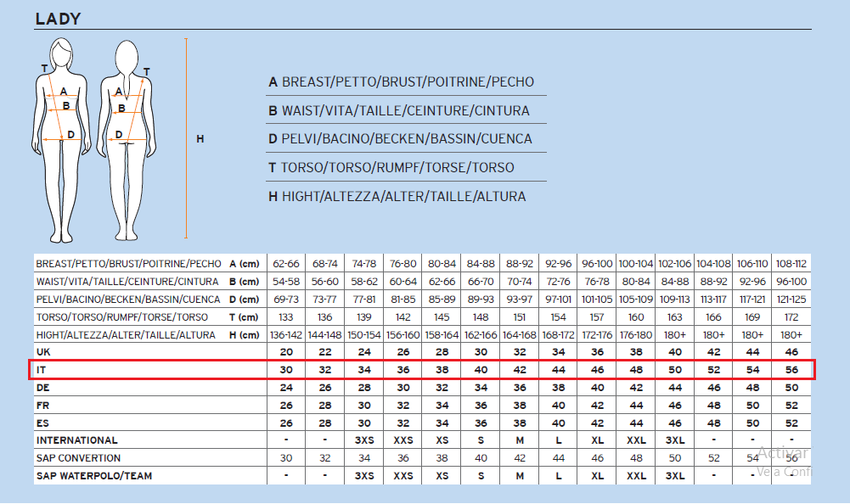Select the D PELVI/BACINO legend line

pyautogui.click(x=400, y=138)
